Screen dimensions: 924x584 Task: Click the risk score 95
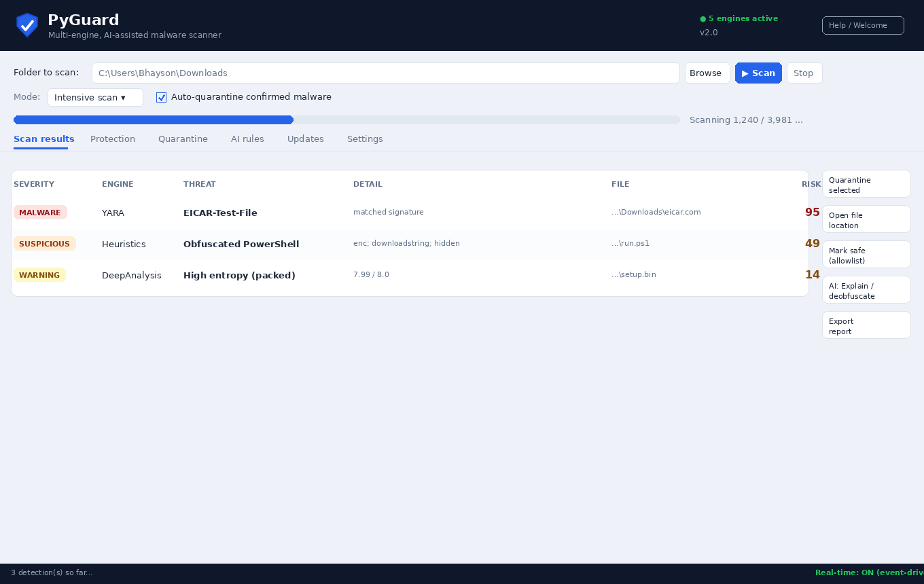click(x=813, y=213)
